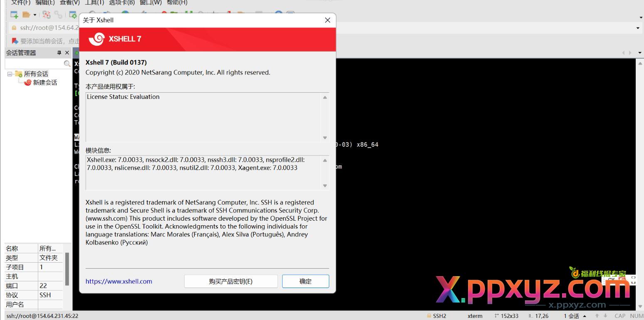The image size is (644, 320).
Task: Expand the Open folder dropdown arrow
Action: pos(35,15)
